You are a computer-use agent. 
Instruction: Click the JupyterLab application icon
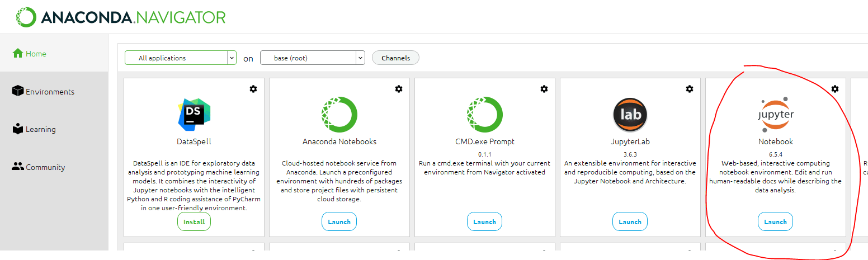pyautogui.click(x=630, y=114)
